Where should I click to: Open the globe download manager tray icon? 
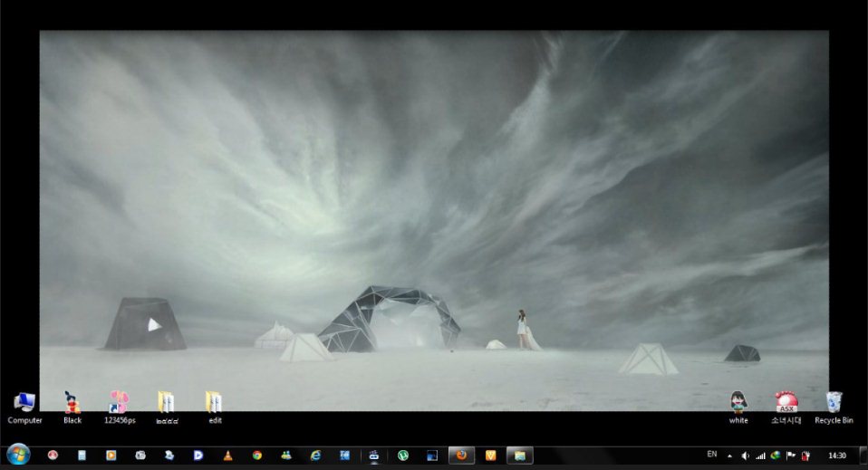pyautogui.click(x=776, y=456)
